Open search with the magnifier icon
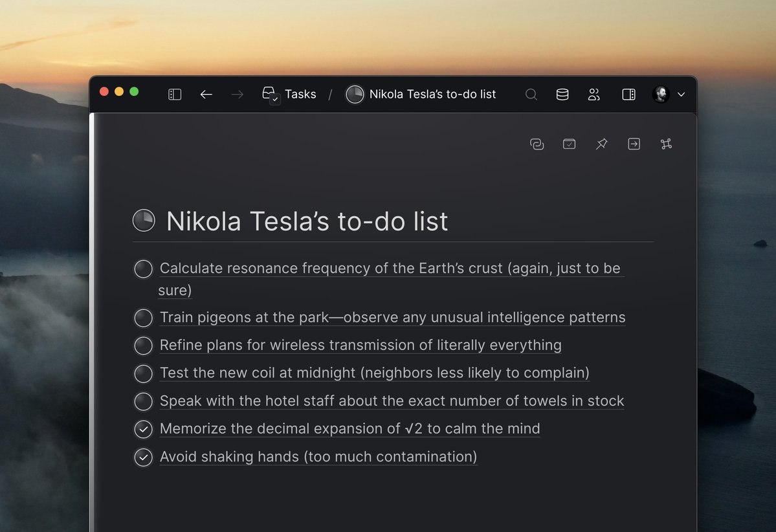The image size is (776, 532). click(x=531, y=94)
